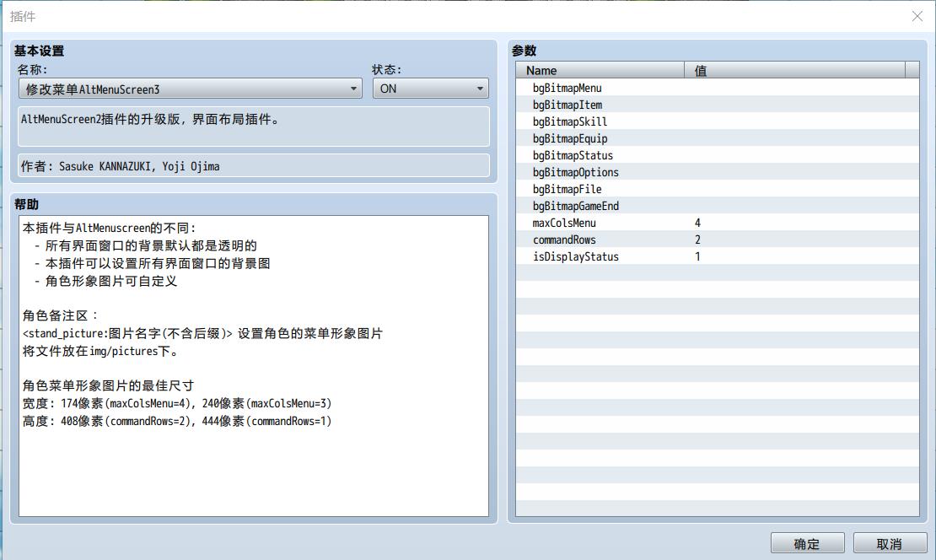Select the maxColsMenu parameter name

pyautogui.click(x=564, y=223)
